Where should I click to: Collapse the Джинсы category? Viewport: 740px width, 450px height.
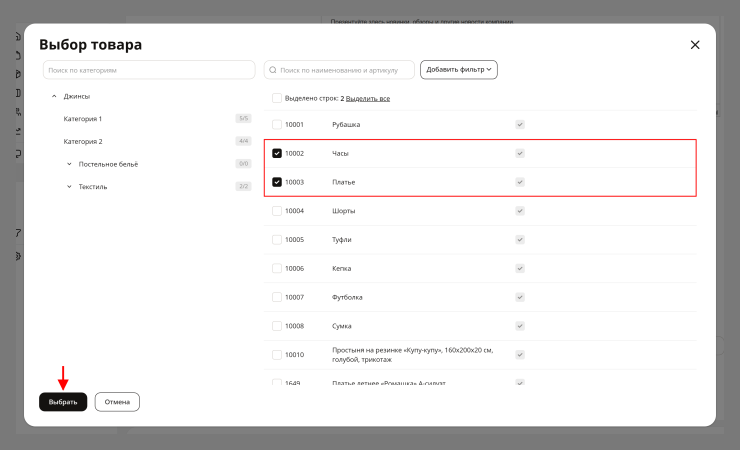coord(54,96)
